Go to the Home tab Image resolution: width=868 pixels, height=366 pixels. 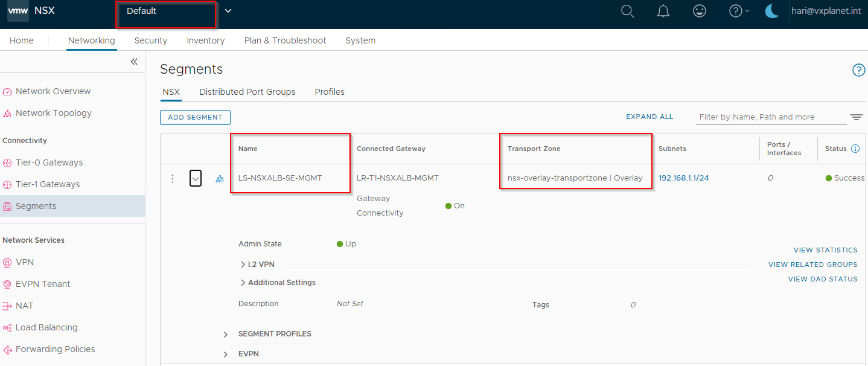pos(22,40)
